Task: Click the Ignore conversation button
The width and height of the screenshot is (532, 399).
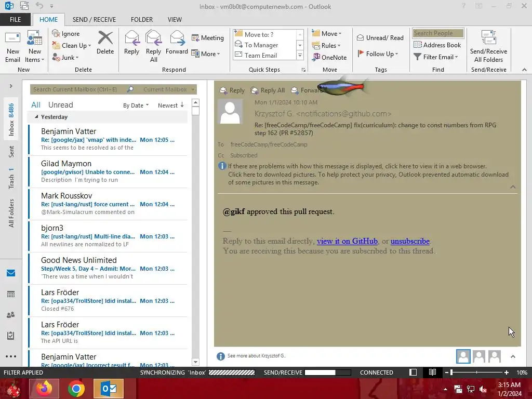Action: pos(66,34)
